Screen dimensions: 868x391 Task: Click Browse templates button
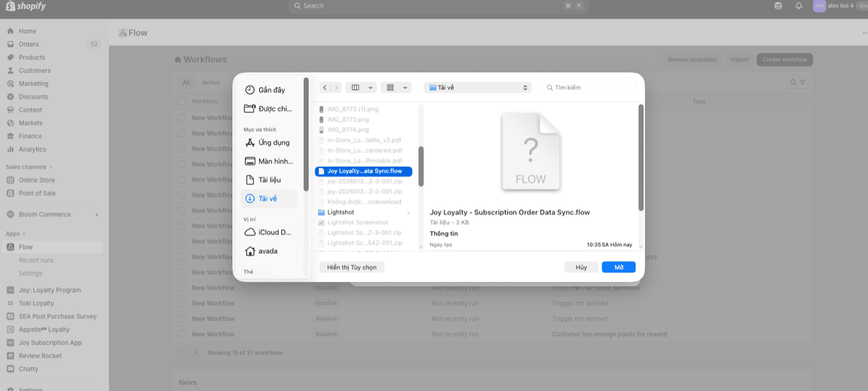(692, 60)
